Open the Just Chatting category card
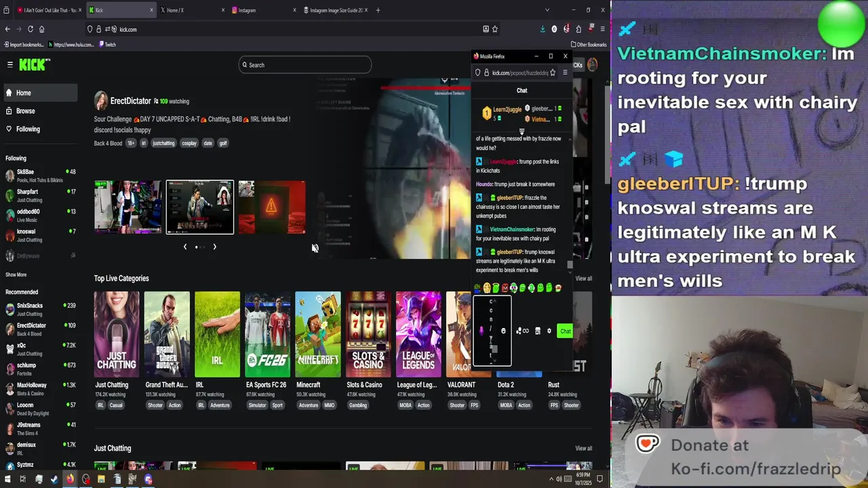This screenshot has height=488, width=868. coord(117,334)
